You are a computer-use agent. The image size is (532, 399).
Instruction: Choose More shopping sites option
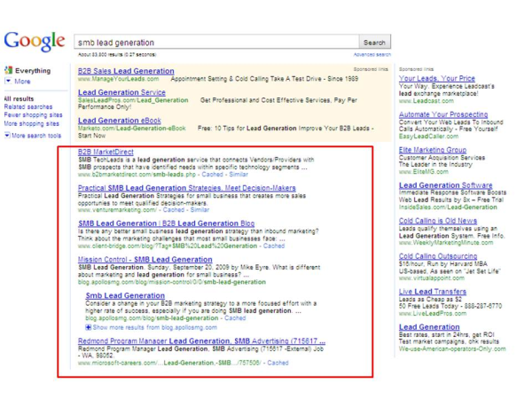32,123
